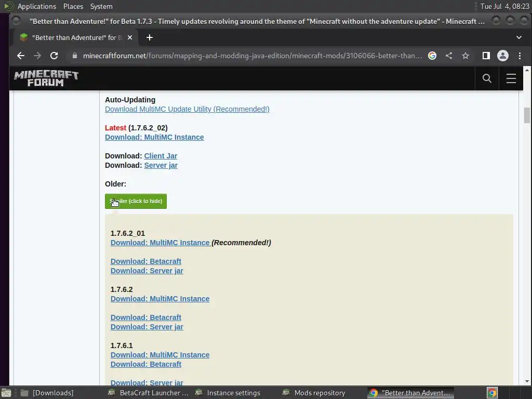The width and height of the screenshot is (532, 399).
Task: Bookmark this page with the star icon
Action: [x=465, y=56]
